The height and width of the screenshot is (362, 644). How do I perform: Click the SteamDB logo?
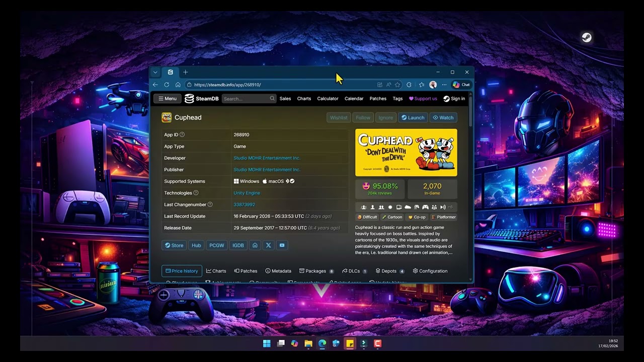(202, 99)
